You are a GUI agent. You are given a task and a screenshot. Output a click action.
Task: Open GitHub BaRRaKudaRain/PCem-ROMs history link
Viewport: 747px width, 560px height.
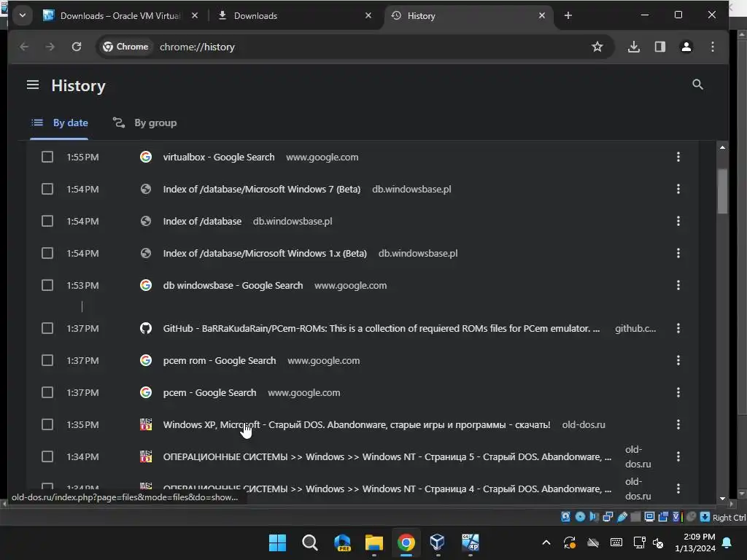pos(381,328)
